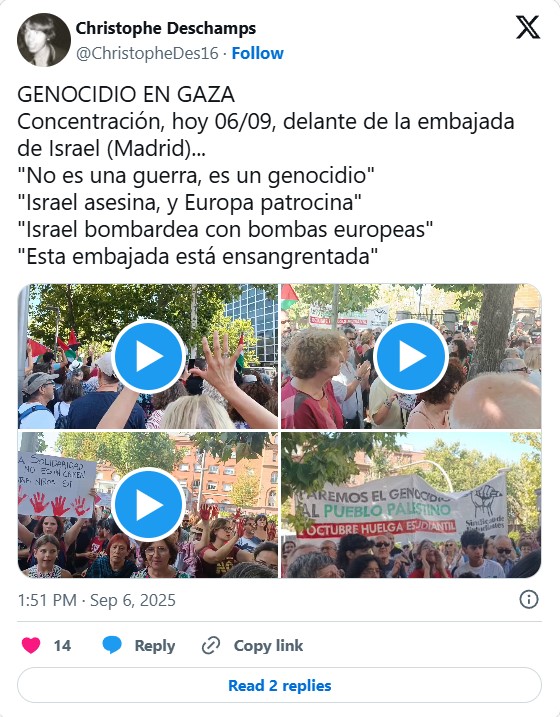Click the chain link copy icon
560x717 pixels.
[x=211, y=645]
